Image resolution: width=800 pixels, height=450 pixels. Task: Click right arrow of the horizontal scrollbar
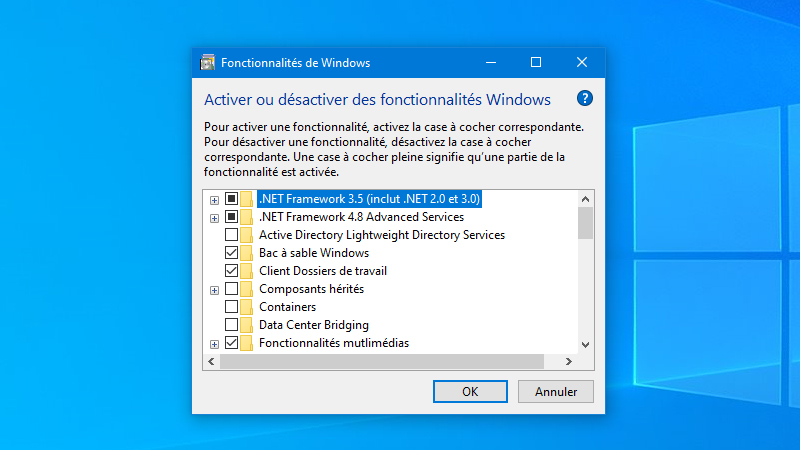[569, 361]
